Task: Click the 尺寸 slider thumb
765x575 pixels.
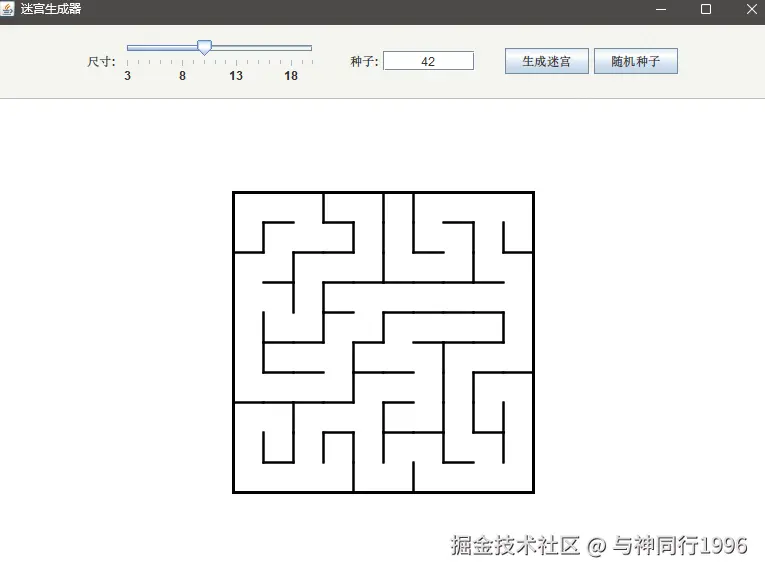Action: 204,47
